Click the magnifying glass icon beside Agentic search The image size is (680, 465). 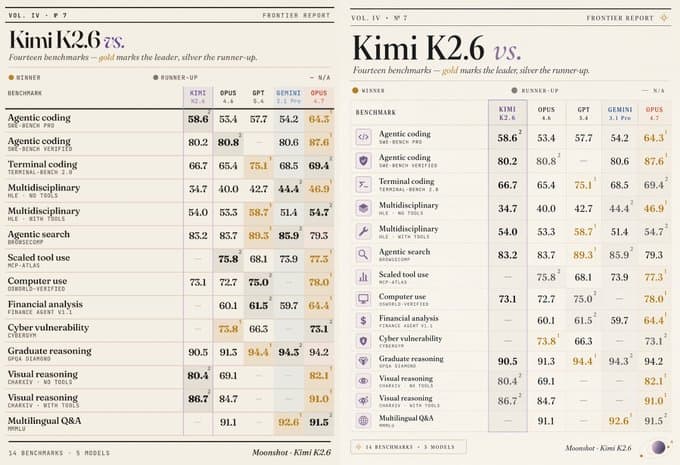coord(363,255)
